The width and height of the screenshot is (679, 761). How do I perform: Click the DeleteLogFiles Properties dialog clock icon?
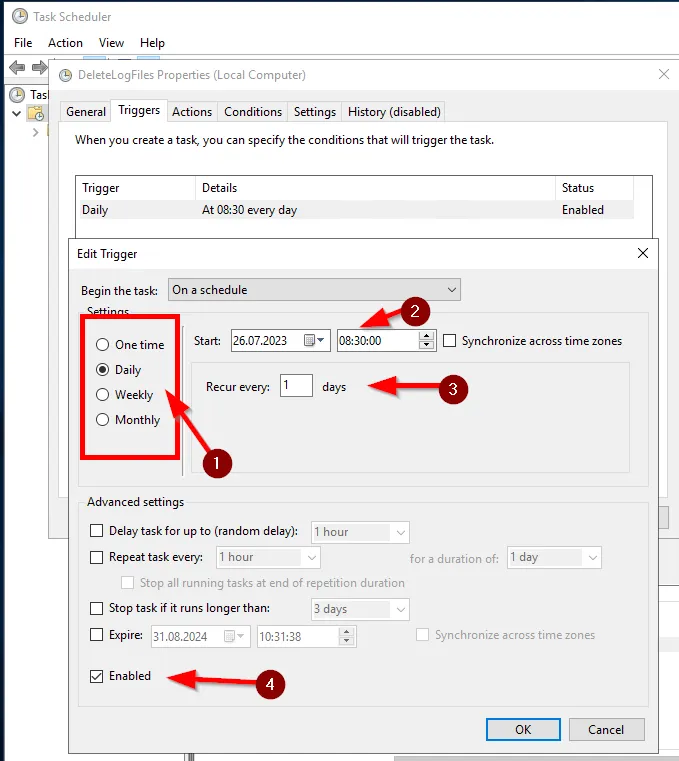click(x=66, y=75)
